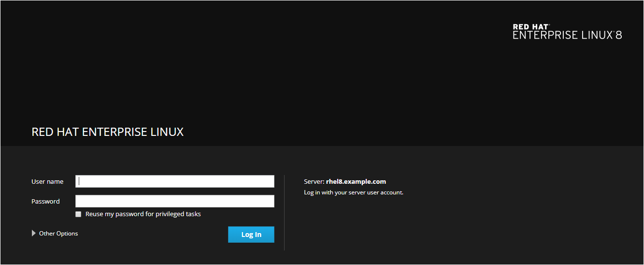The width and height of the screenshot is (644, 265).
Task: Select server name rhel8.example.com text
Action: coord(356,182)
